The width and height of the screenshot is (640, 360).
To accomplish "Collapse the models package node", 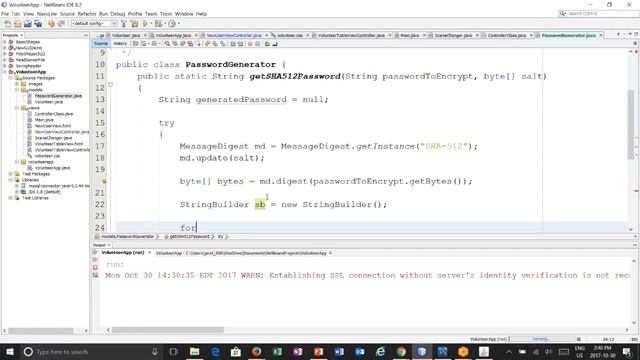I will [17, 90].
